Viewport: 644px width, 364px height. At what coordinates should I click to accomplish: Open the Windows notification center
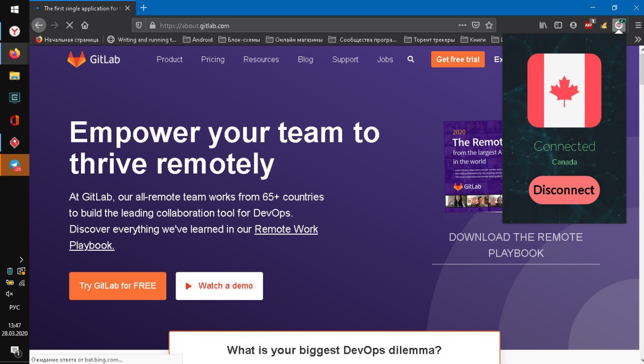coord(15,351)
